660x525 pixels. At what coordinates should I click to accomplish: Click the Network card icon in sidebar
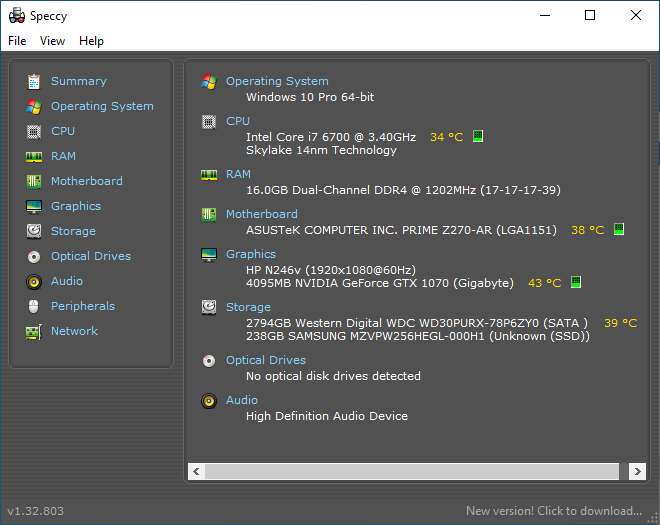click(34, 332)
